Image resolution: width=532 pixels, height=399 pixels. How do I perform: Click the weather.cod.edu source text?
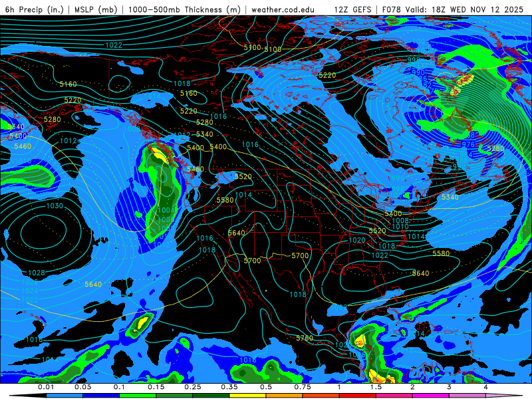pyautogui.click(x=283, y=9)
